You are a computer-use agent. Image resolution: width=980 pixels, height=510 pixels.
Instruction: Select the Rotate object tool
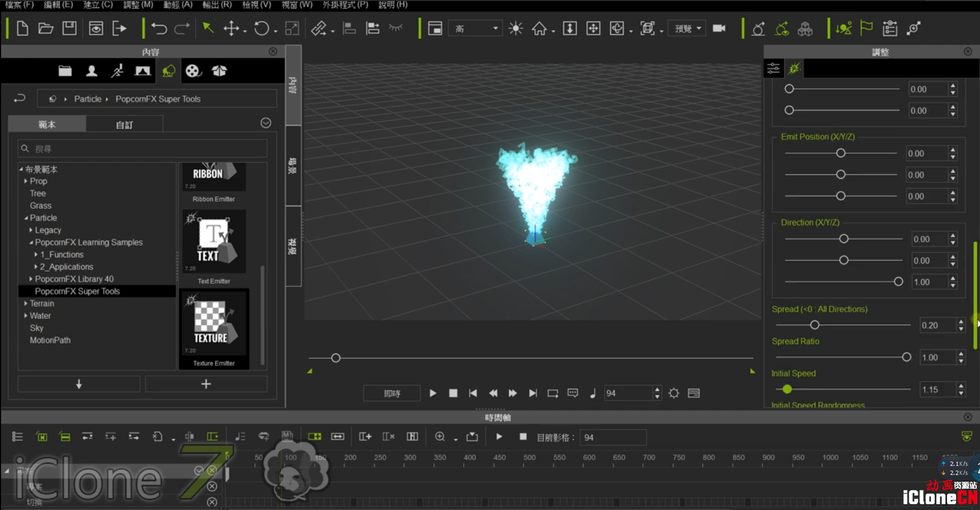click(x=261, y=28)
